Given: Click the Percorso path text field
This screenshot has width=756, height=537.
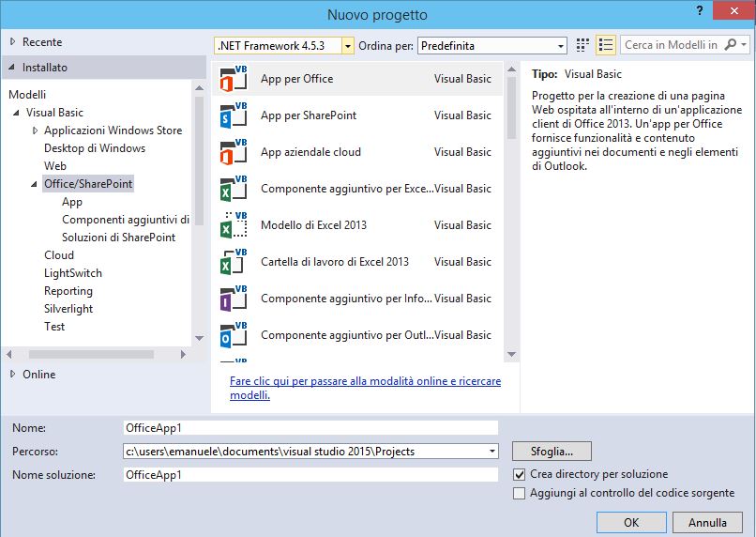Looking at the screenshot, I should tap(305, 452).
